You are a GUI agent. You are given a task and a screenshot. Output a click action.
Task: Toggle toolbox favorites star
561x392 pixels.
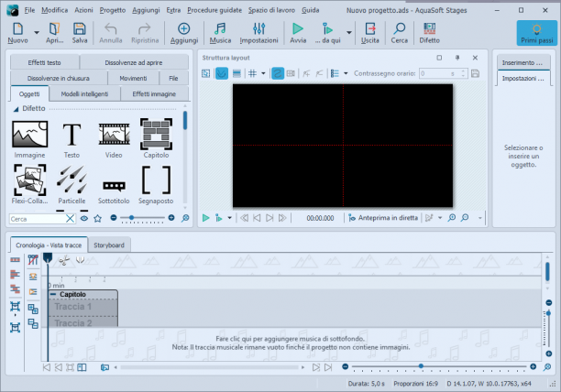coord(97,218)
